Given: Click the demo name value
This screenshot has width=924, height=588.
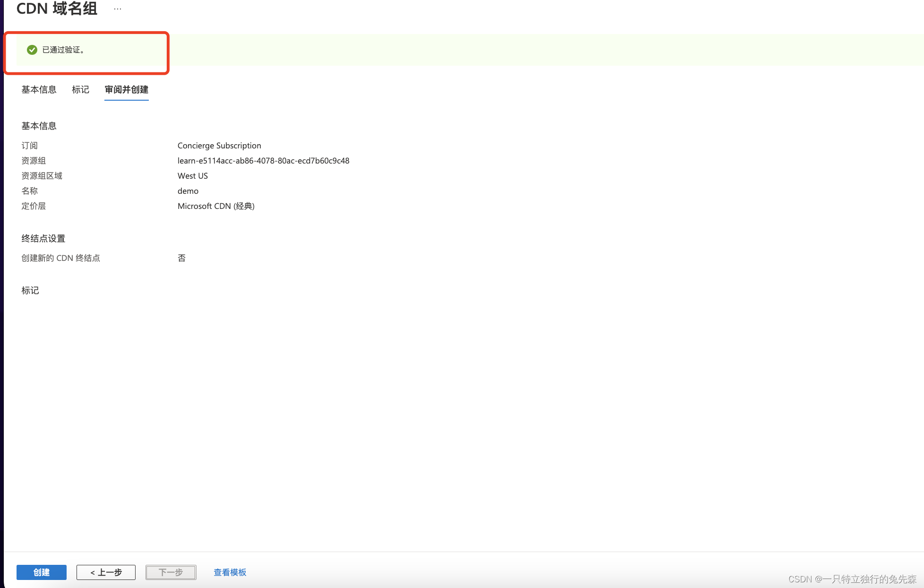Looking at the screenshot, I should [x=188, y=191].
